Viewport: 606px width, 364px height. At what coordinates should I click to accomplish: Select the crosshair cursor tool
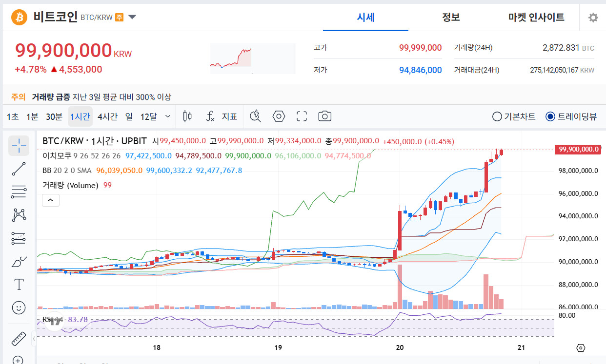point(19,145)
